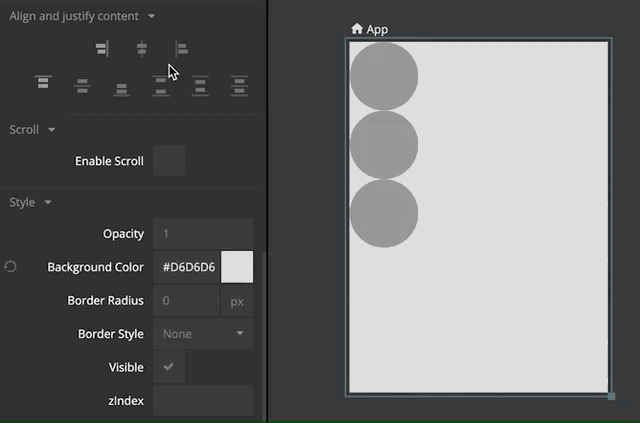
Task: Enable the Enable Scroll checkbox
Action: pyautogui.click(x=168, y=161)
